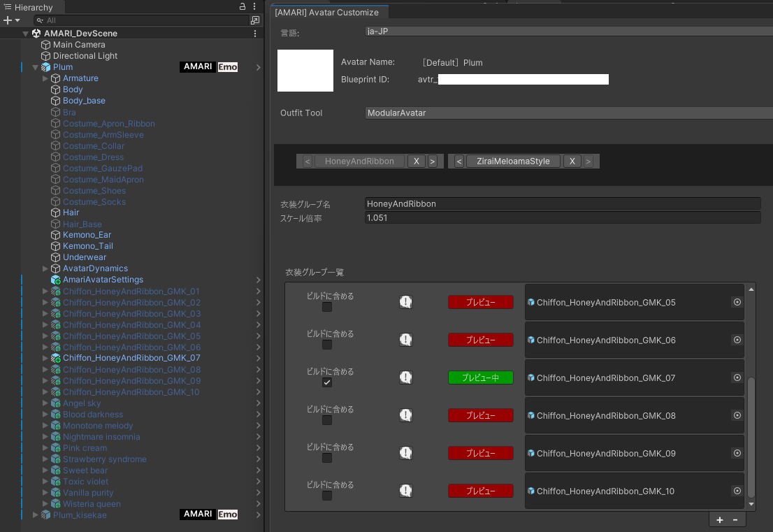This screenshot has height=532, width=773.
Task: Turn off the green preview-active button for GMK_07
Action: point(481,378)
